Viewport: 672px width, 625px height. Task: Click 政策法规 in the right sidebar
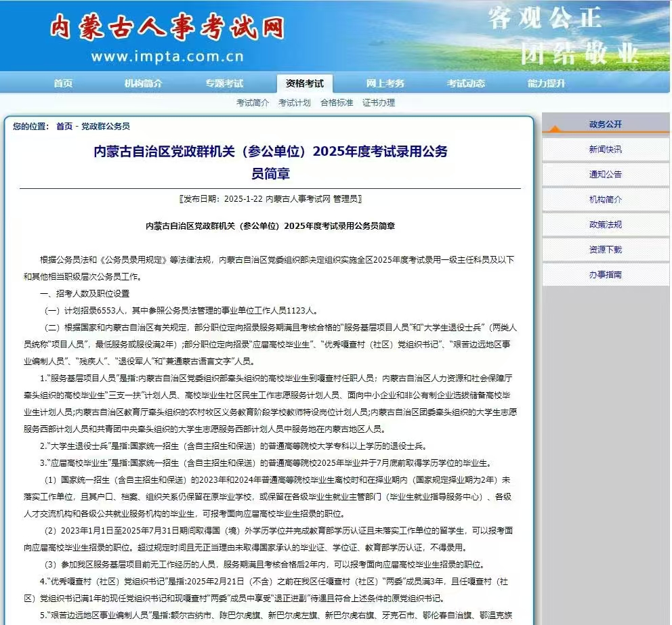pos(605,224)
